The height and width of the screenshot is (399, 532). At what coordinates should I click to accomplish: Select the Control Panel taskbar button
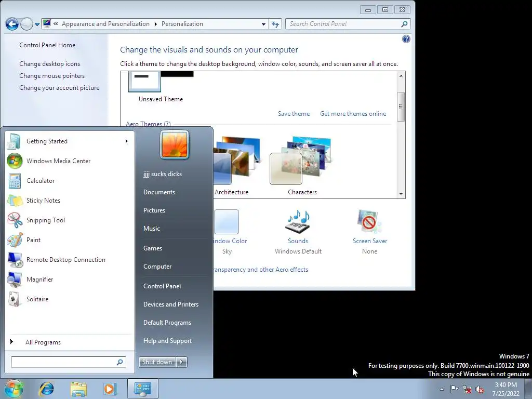click(142, 389)
